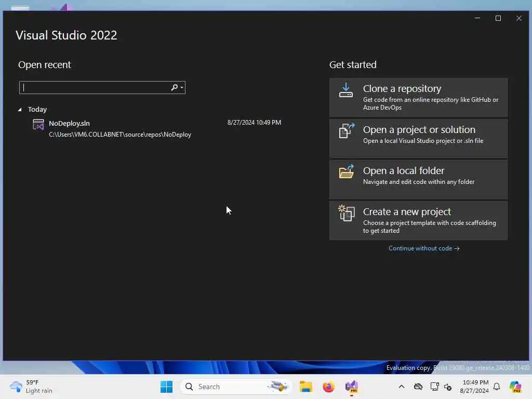Click the network display tray icon
The width and height of the screenshot is (532, 399).
pos(434,387)
